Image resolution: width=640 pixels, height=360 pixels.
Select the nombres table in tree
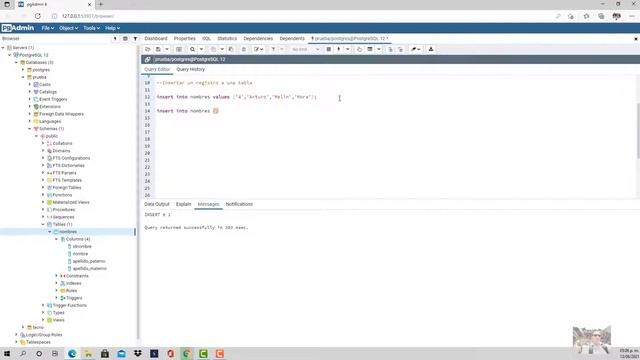68,232
